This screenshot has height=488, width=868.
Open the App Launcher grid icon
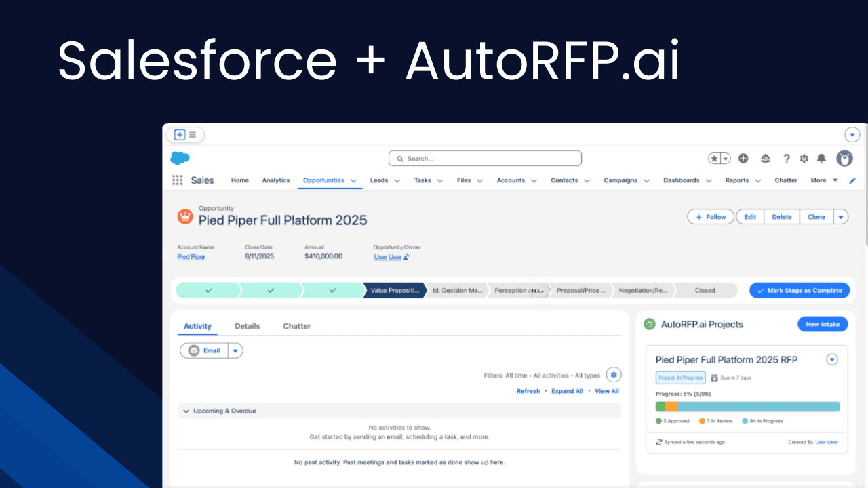[x=177, y=180]
